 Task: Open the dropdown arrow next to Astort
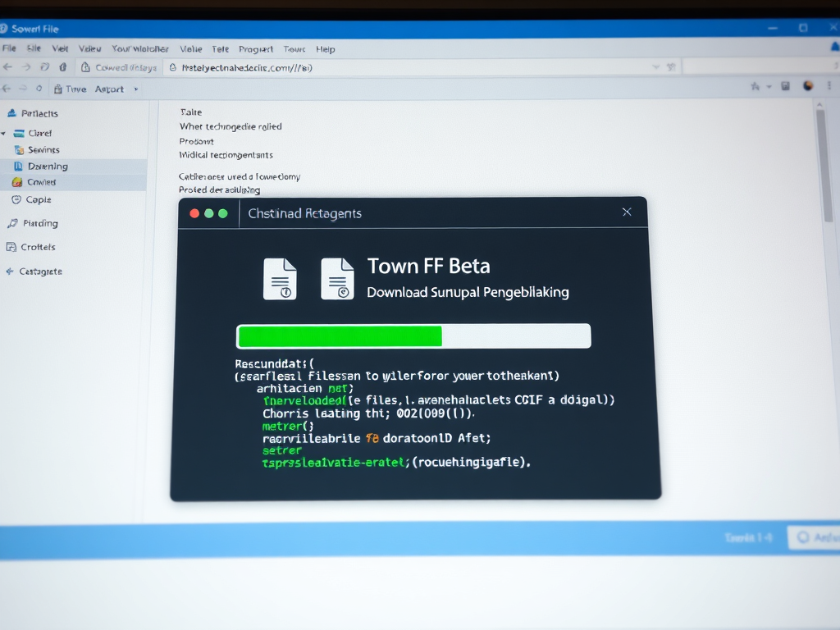(x=135, y=89)
